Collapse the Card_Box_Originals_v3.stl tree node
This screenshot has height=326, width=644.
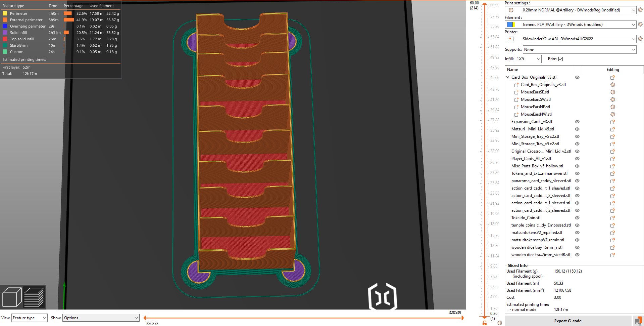pyautogui.click(x=508, y=77)
